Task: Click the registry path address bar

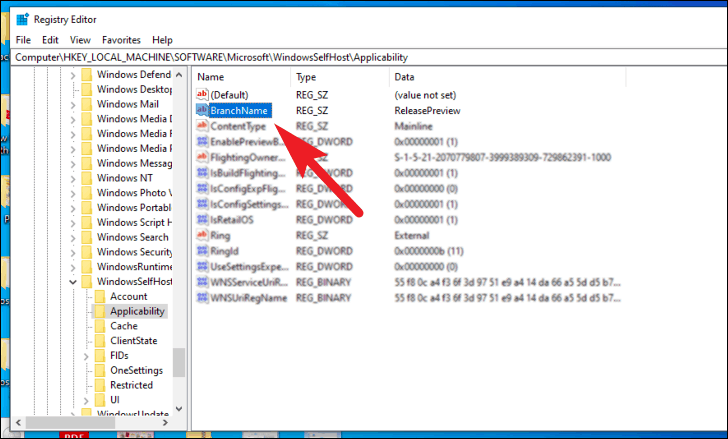Action: point(369,57)
